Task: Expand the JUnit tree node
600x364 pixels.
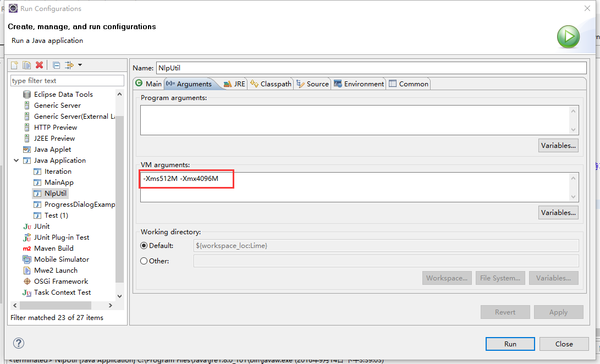Action: 15,226
